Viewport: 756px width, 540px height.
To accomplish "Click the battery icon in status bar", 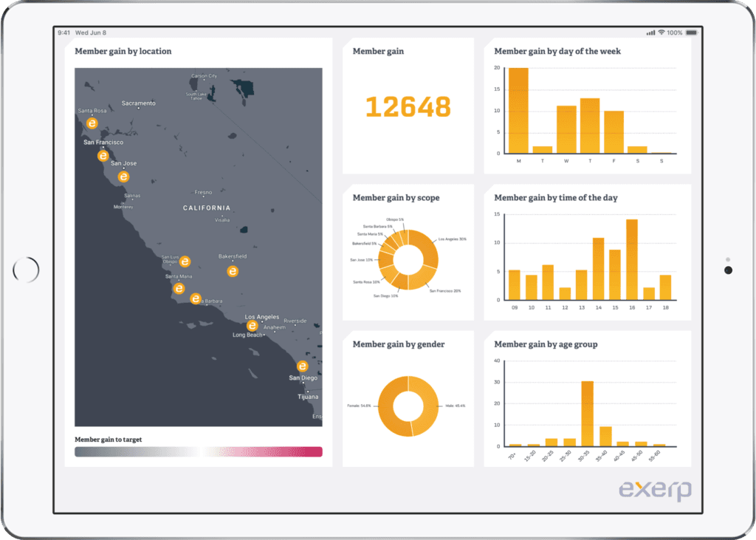I will (x=691, y=33).
